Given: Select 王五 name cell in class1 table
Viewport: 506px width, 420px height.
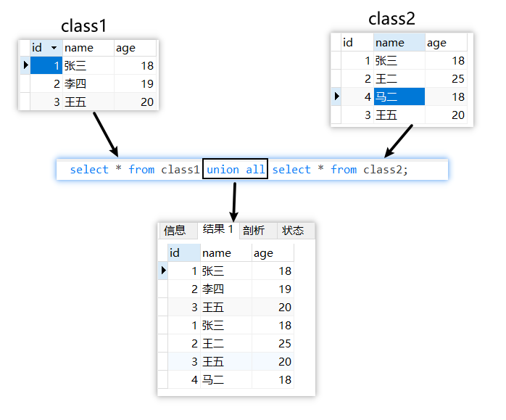Looking at the screenshot, I should [88, 102].
